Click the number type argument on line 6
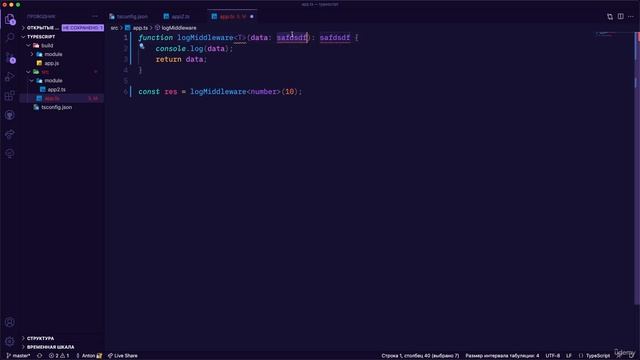Image resolution: width=640 pixels, height=360 pixels. tap(264, 92)
